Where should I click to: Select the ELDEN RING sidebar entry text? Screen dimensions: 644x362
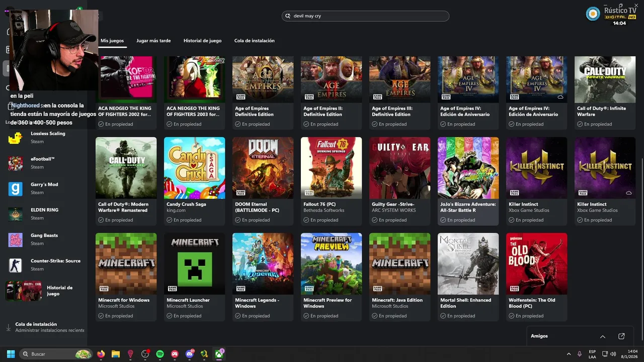coord(44,210)
